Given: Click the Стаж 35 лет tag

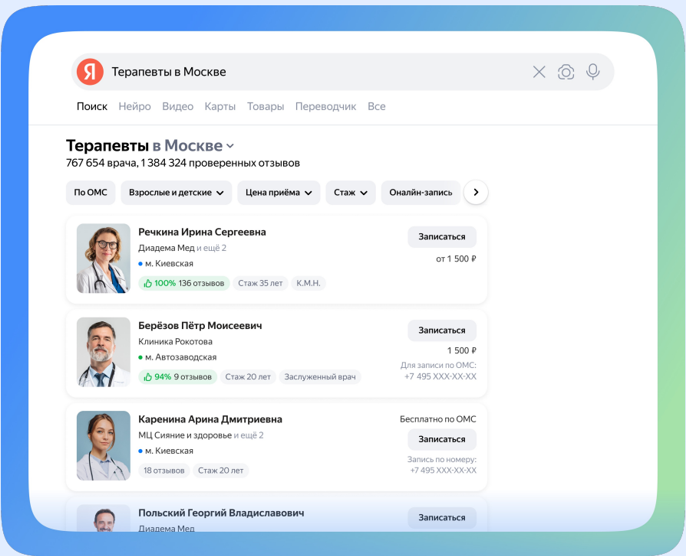Looking at the screenshot, I should tap(260, 283).
